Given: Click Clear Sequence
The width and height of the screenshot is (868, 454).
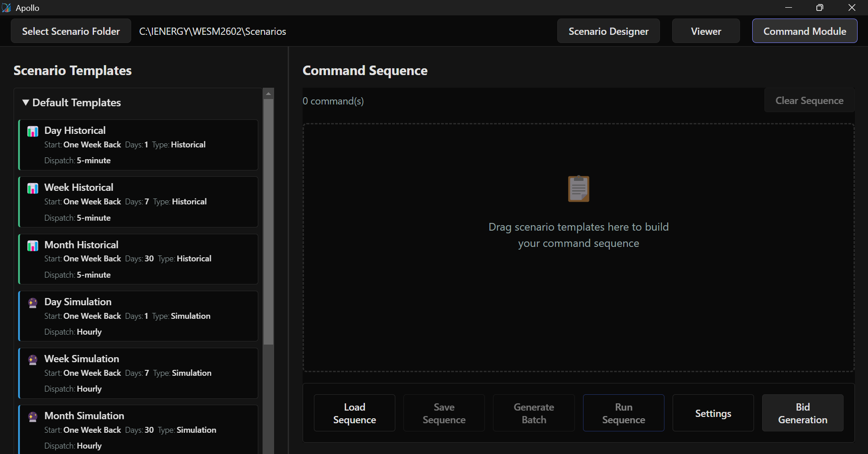Looking at the screenshot, I should tap(809, 100).
